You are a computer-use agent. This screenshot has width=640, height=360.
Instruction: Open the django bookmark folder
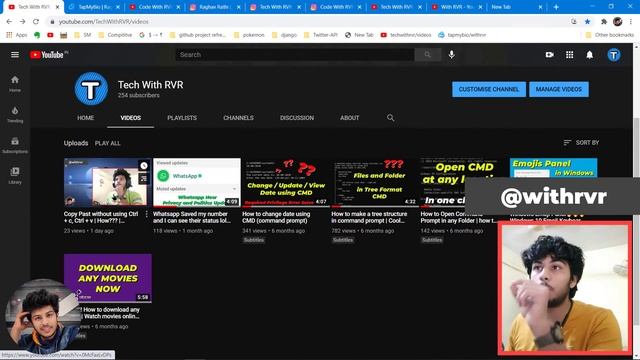click(284, 35)
